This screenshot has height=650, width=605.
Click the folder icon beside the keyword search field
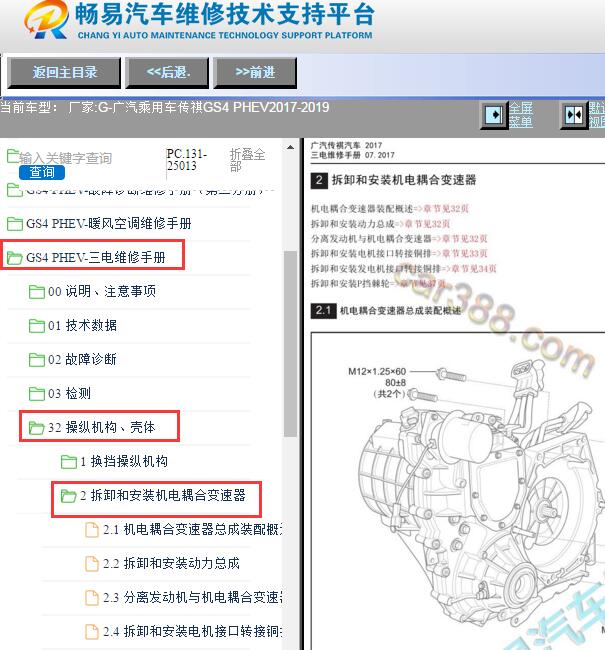tap(13, 156)
